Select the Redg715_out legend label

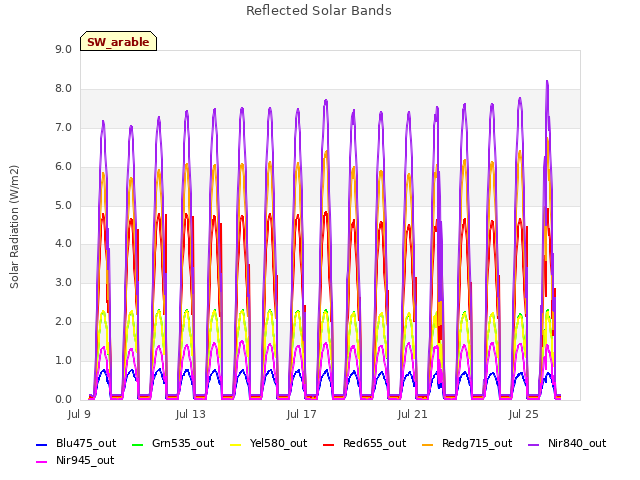[x=477, y=444]
